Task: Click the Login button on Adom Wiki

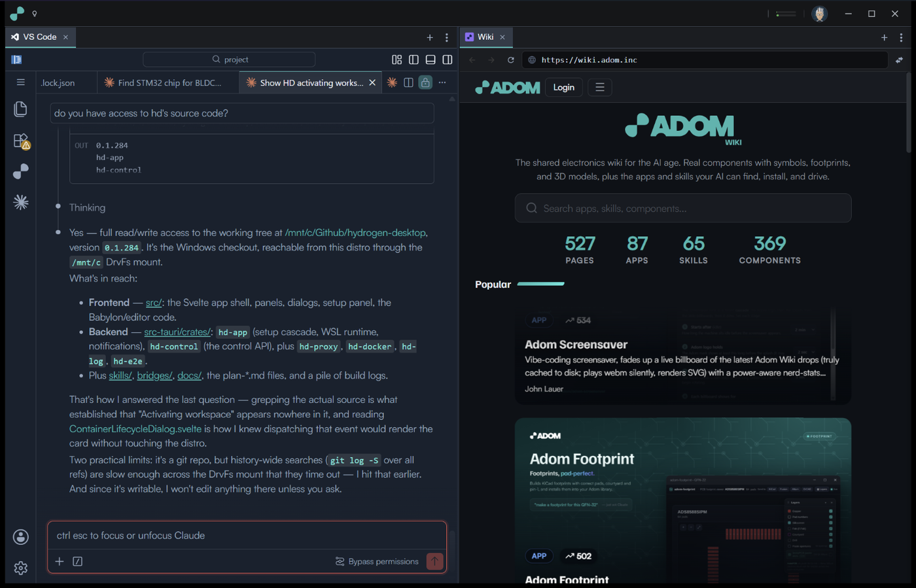Action: (x=564, y=87)
